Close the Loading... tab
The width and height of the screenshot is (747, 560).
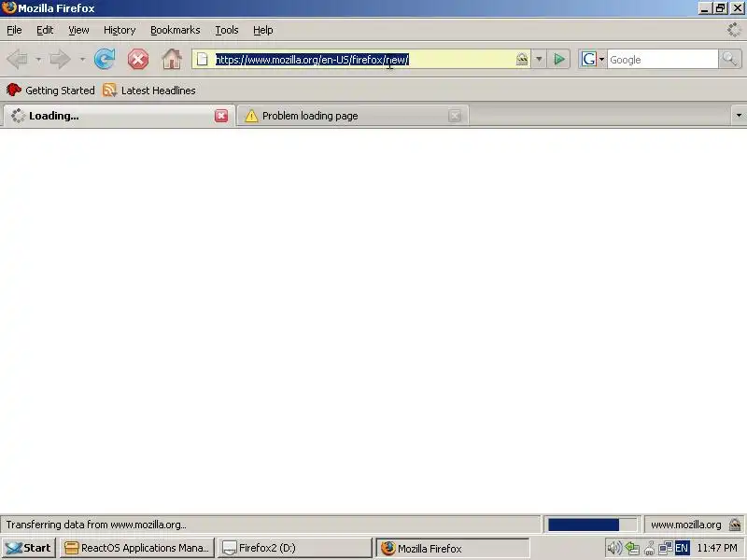click(221, 116)
